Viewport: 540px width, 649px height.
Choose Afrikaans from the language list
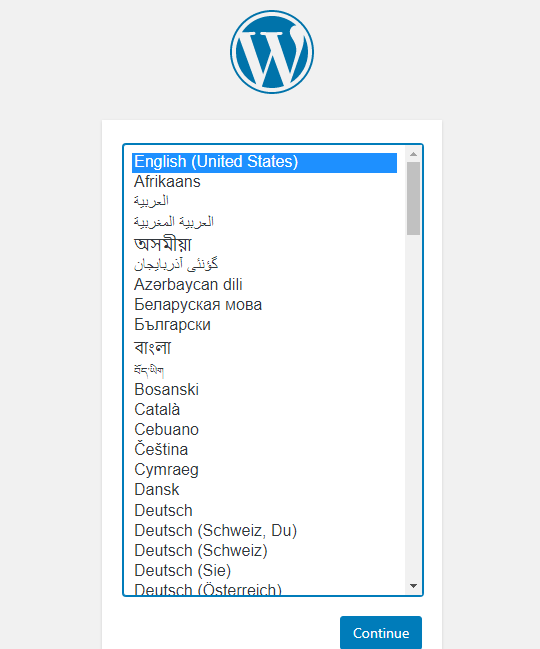point(264,182)
